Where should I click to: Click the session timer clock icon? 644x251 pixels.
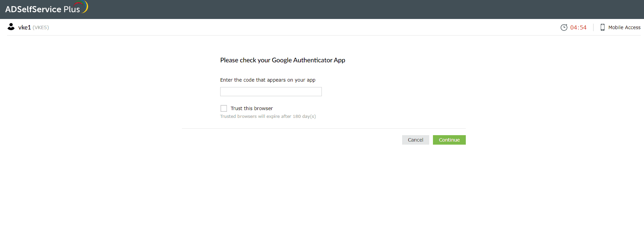pyautogui.click(x=564, y=27)
